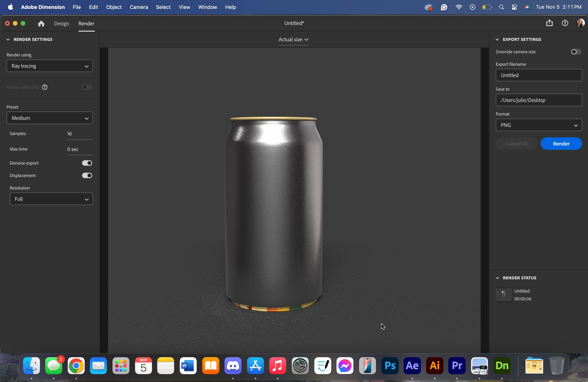This screenshot has height=382, width=588.
Task: Open the Camera menu
Action: pyautogui.click(x=139, y=7)
